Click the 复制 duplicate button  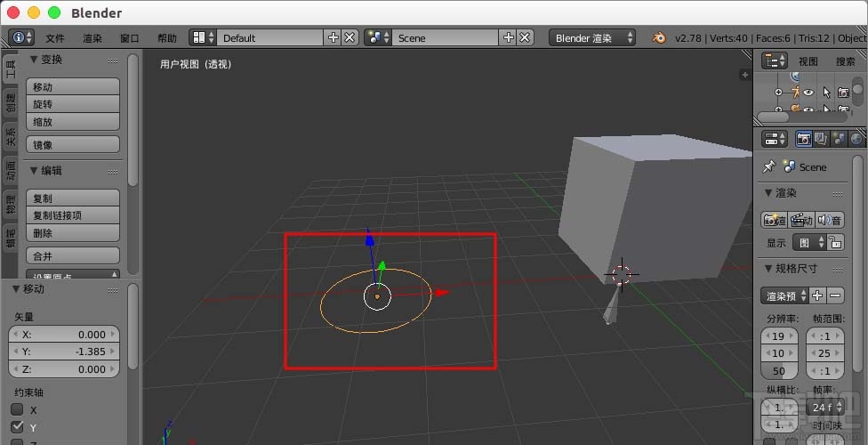coord(73,198)
